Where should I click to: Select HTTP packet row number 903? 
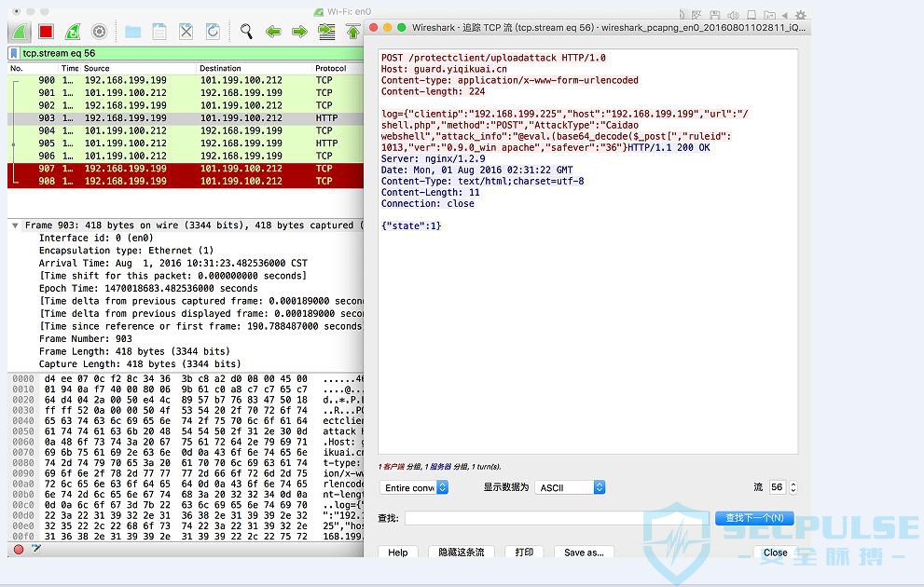click(186, 118)
